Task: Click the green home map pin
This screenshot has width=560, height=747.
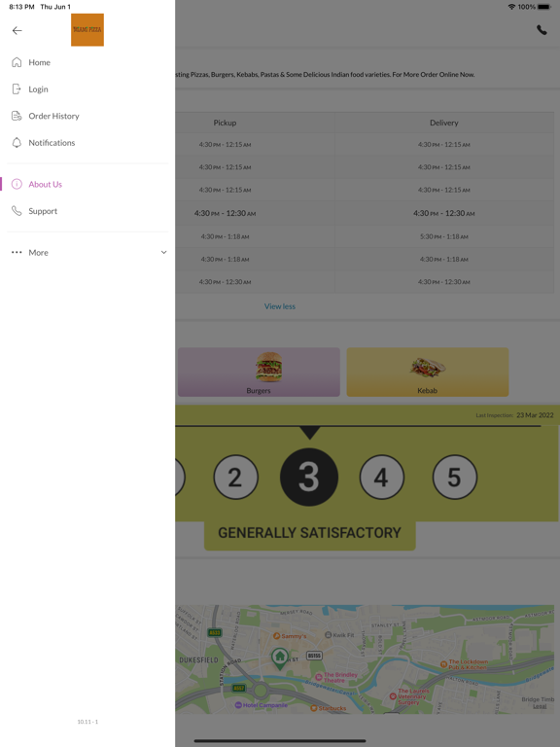Action: (x=280, y=658)
